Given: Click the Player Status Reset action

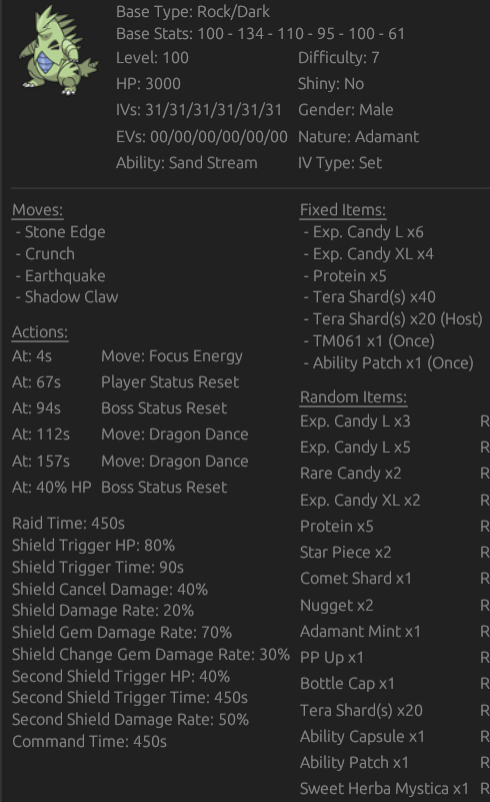Looking at the screenshot, I should pyautogui.click(x=170, y=382).
